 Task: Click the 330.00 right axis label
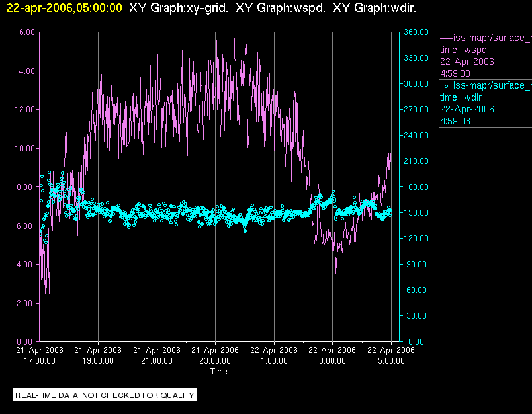click(x=416, y=58)
